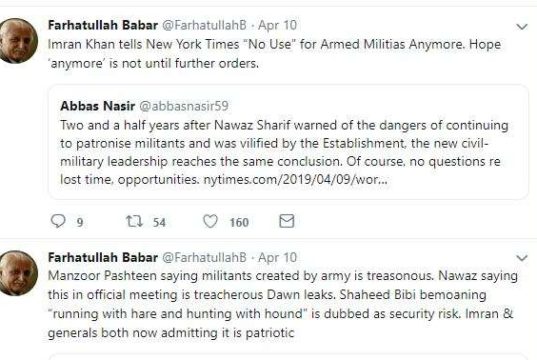View the 54 retweets count
Image resolution: width=537 pixels, height=360 pixels.
(x=159, y=223)
